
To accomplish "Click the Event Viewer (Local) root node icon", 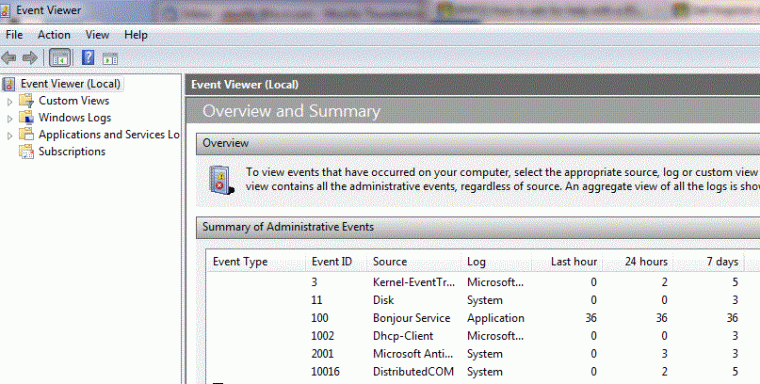I will pyautogui.click(x=9, y=84).
